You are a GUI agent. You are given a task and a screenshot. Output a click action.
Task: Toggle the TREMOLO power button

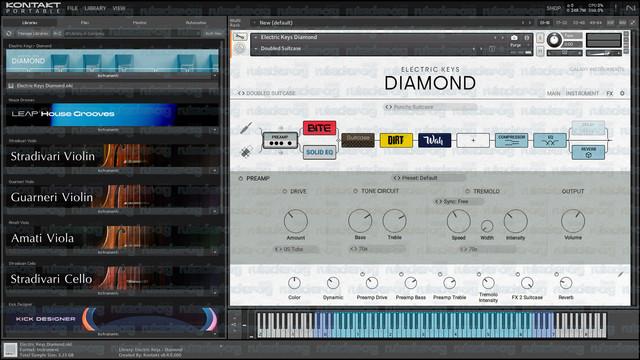468,191
